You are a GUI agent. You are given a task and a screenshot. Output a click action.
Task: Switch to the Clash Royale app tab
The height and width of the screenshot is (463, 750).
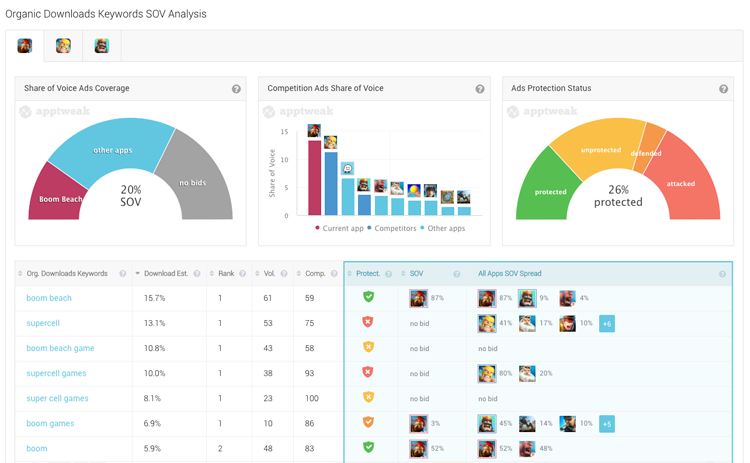[x=101, y=46]
